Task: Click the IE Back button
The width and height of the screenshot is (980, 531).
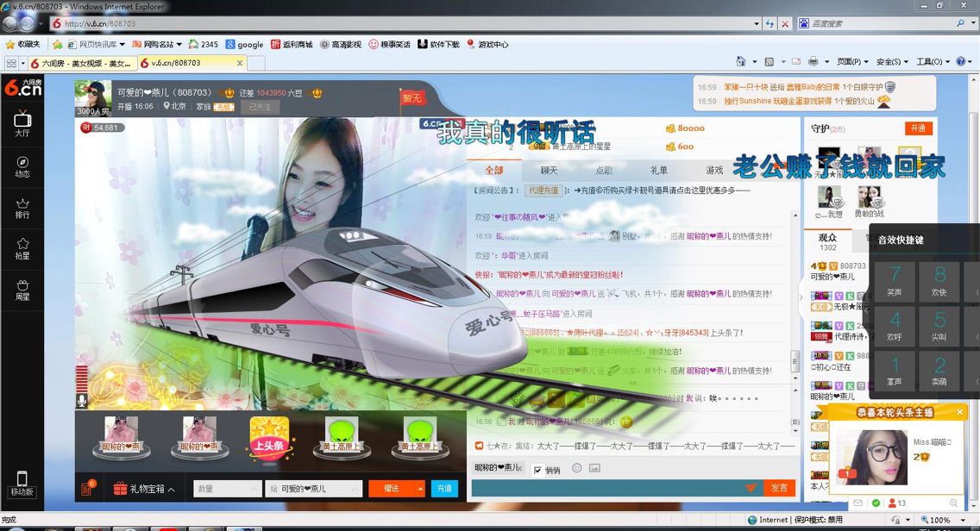Action: click(9, 24)
